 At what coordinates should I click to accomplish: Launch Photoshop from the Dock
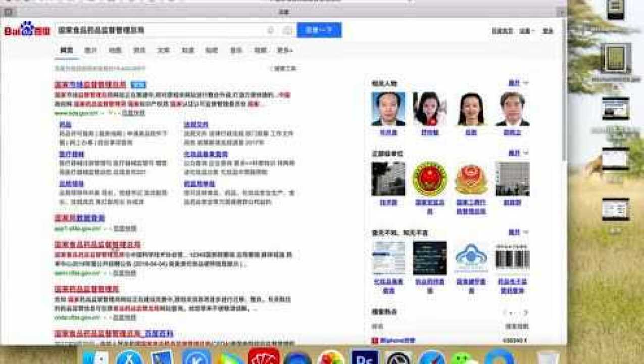365,357
